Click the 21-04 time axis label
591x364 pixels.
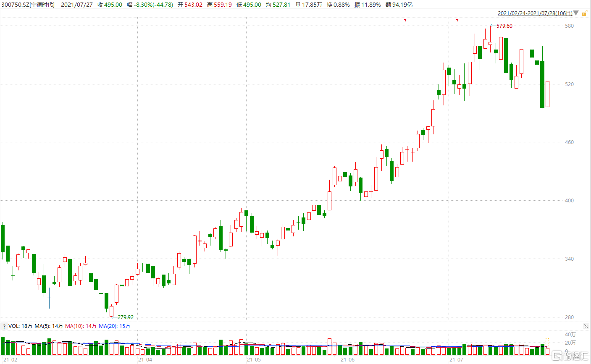tap(145, 360)
